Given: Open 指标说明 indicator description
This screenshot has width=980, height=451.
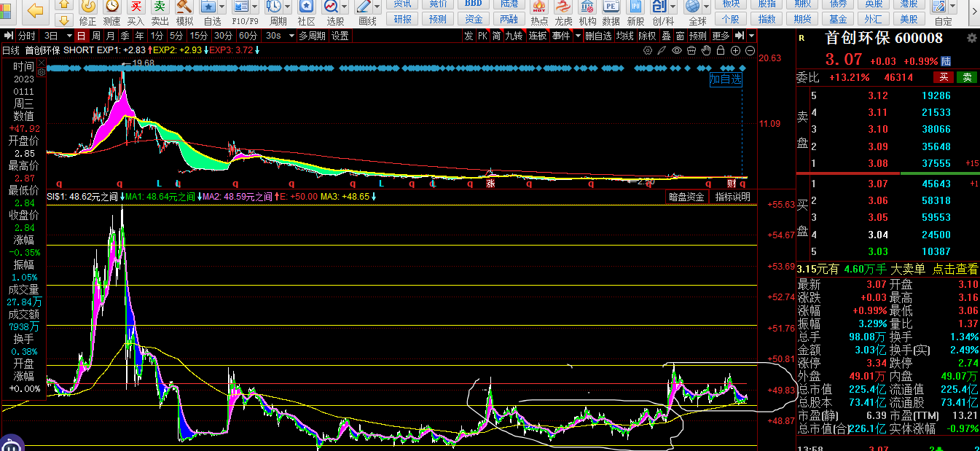Looking at the screenshot, I should coord(732,197).
